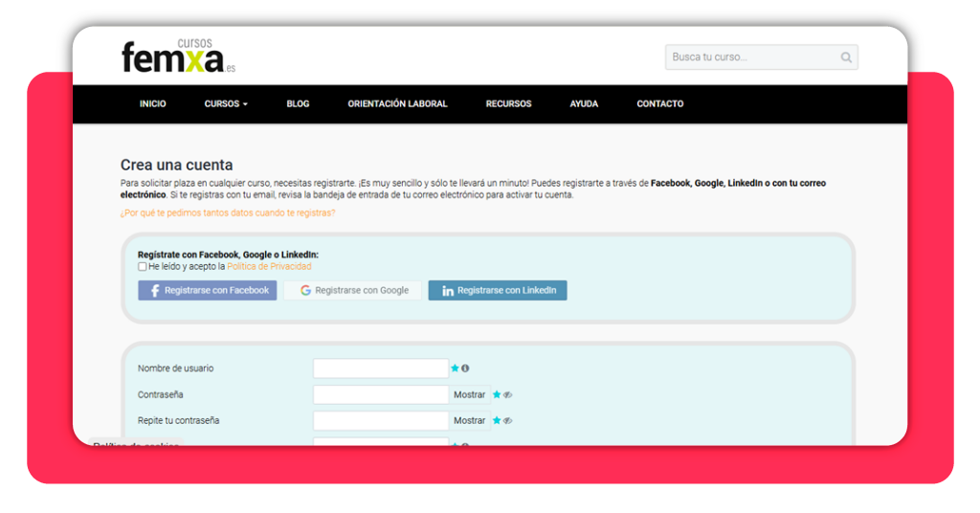Click the crossed-eye icon beside Repite tu contraseña
Viewport: 980px width, 513px height.
click(507, 421)
